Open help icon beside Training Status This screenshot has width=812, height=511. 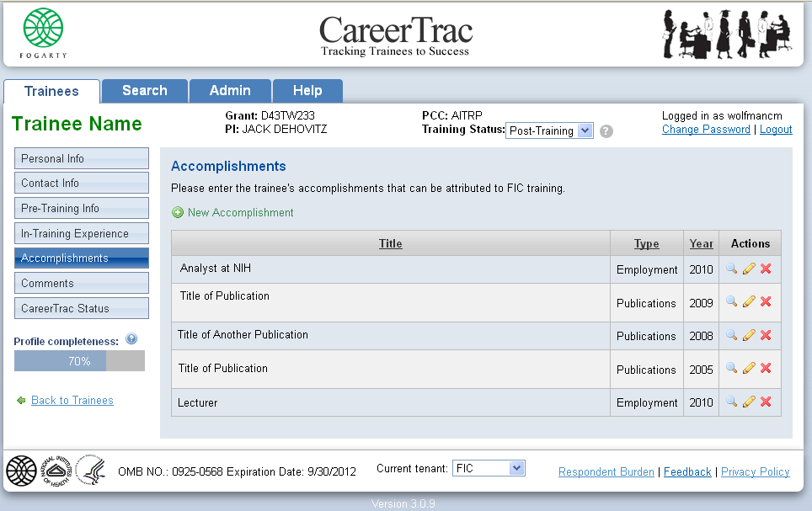(x=606, y=131)
